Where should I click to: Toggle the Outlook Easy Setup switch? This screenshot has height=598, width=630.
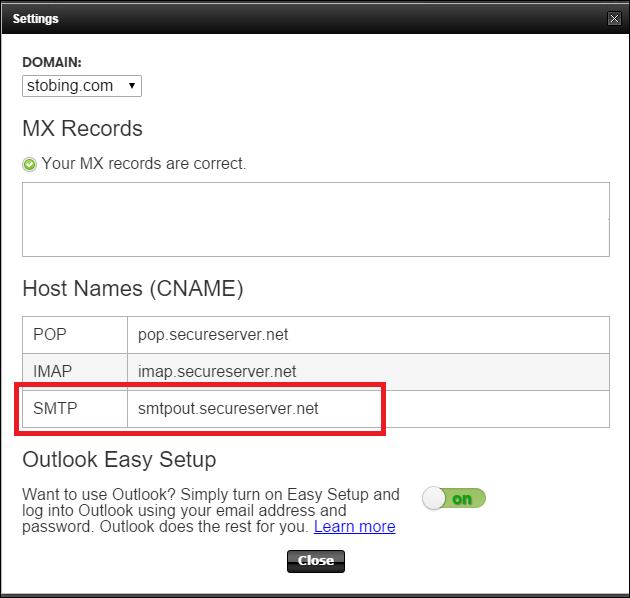point(454,498)
